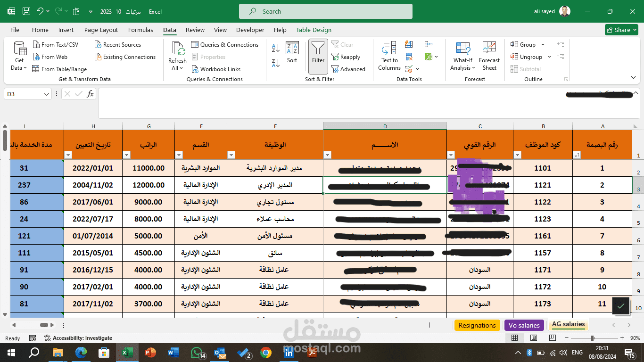Open the Formulas ribbon tab
This screenshot has width=644, height=362.
point(140,30)
